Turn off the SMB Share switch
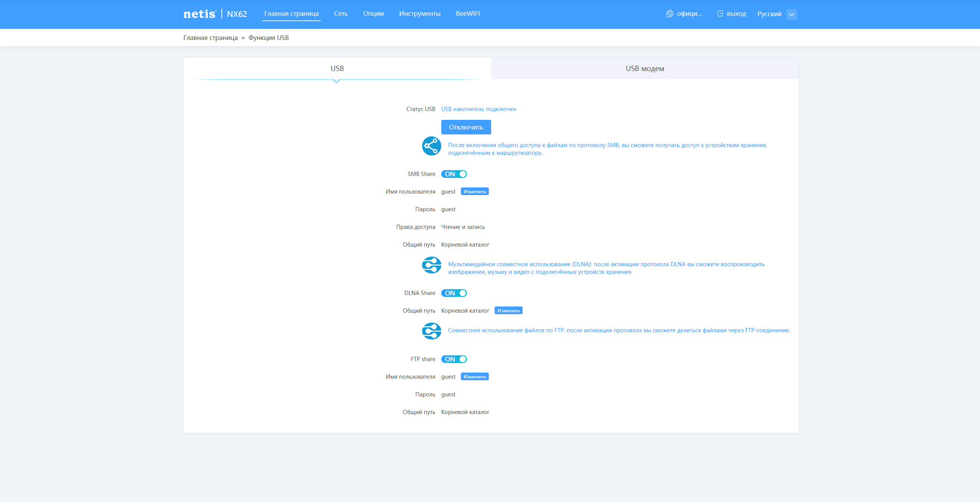The width and height of the screenshot is (980, 502). tap(454, 174)
